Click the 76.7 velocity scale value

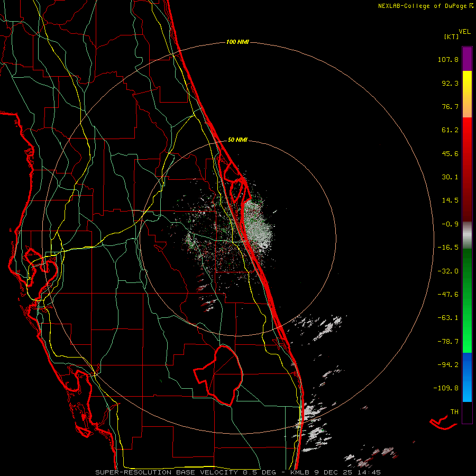point(450,106)
